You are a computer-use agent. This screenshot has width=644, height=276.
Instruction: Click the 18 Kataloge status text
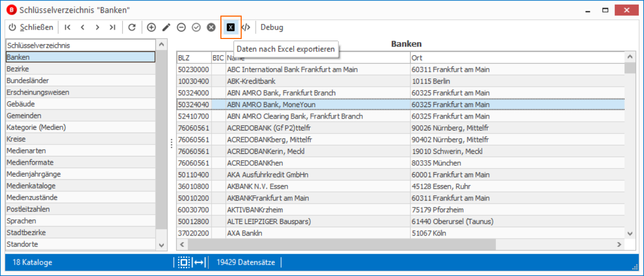pyautogui.click(x=32, y=262)
